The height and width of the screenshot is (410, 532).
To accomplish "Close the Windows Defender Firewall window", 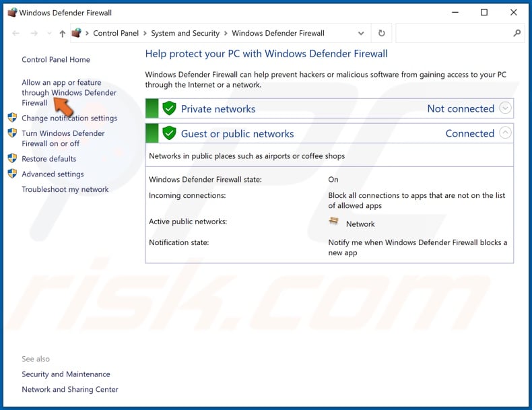I will click(514, 13).
